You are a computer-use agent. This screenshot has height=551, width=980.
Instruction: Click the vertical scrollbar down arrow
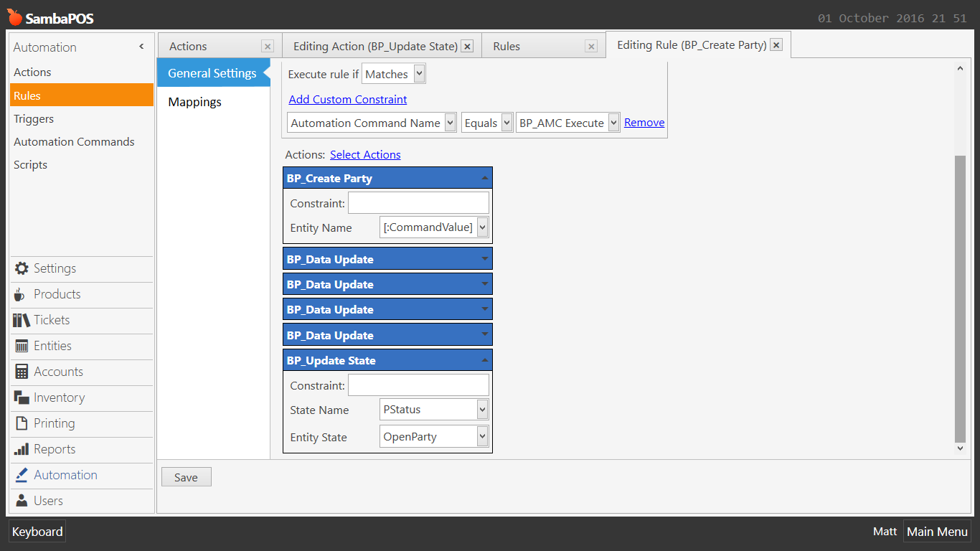[961, 448]
